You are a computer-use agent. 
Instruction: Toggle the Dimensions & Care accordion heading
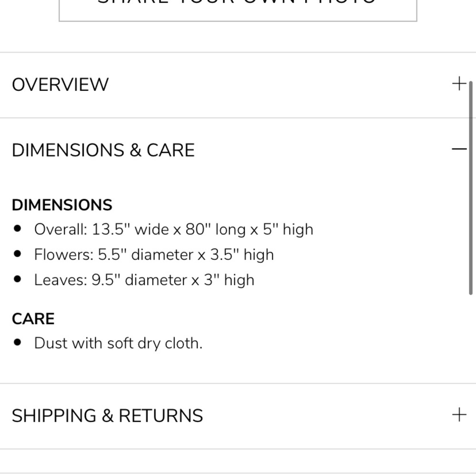(x=103, y=150)
